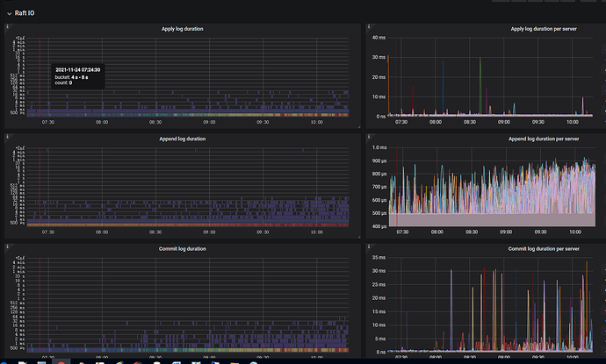Click inside the Append log duration heatmap
The height and width of the screenshot is (364, 606).
click(189, 189)
